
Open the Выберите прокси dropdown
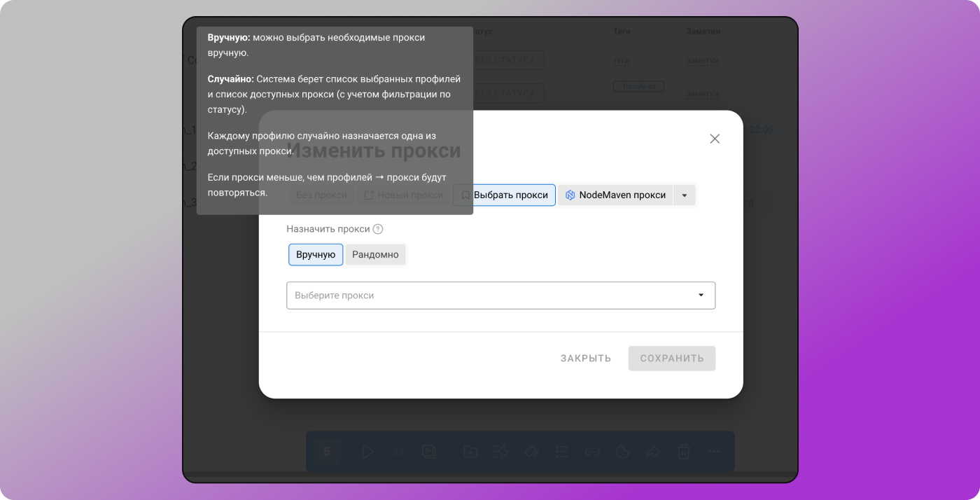click(500, 296)
